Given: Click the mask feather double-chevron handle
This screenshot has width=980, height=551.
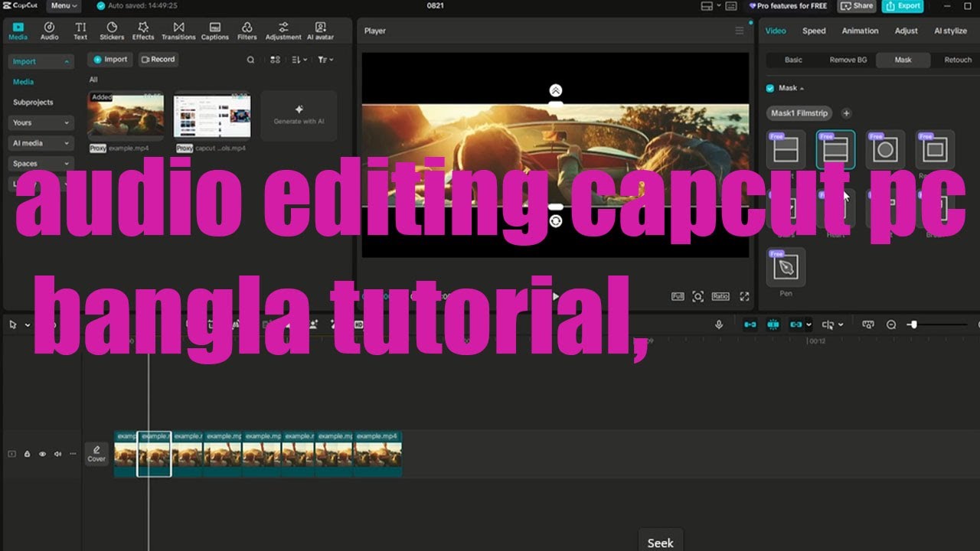Looking at the screenshot, I should (556, 90).
